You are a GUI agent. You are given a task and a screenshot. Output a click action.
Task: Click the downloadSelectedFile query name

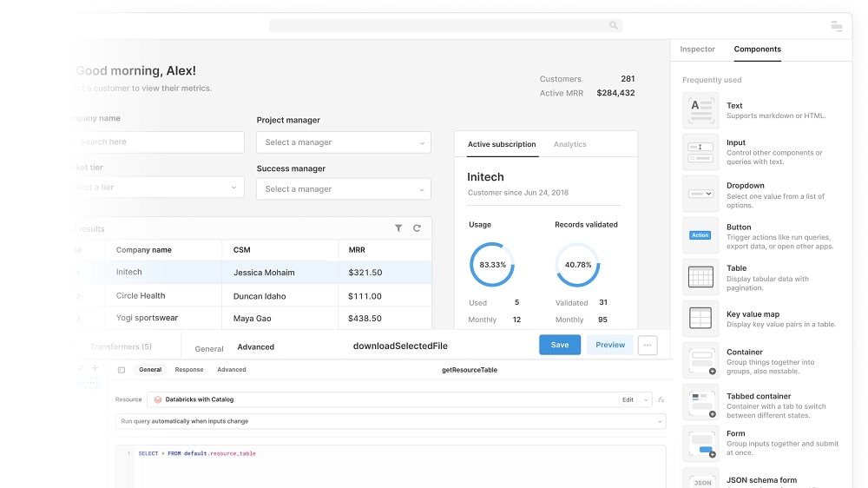pyautogui.click(x=400, y=346)
